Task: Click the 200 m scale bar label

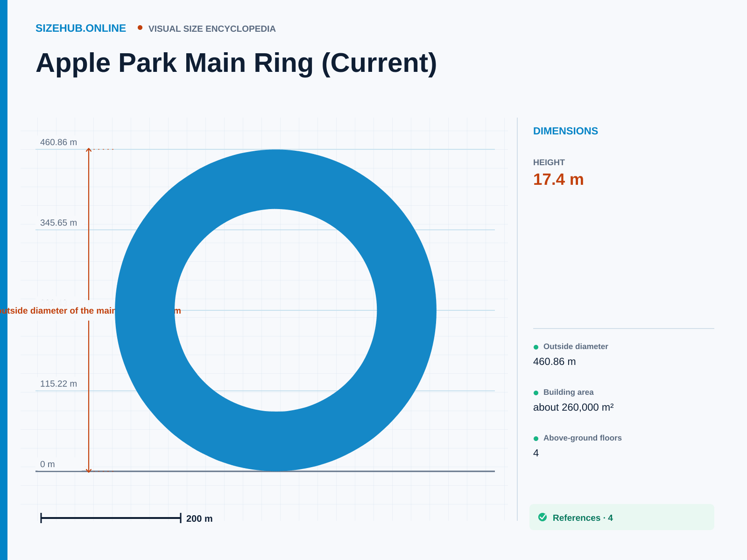Action: pyautogui.click(x=199, y=518)
